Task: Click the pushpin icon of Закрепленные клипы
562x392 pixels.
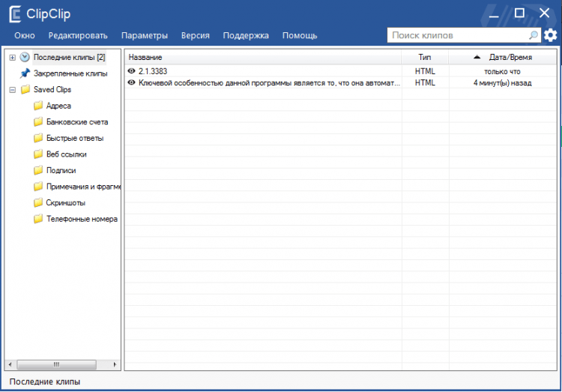Action: pos(25,73)
